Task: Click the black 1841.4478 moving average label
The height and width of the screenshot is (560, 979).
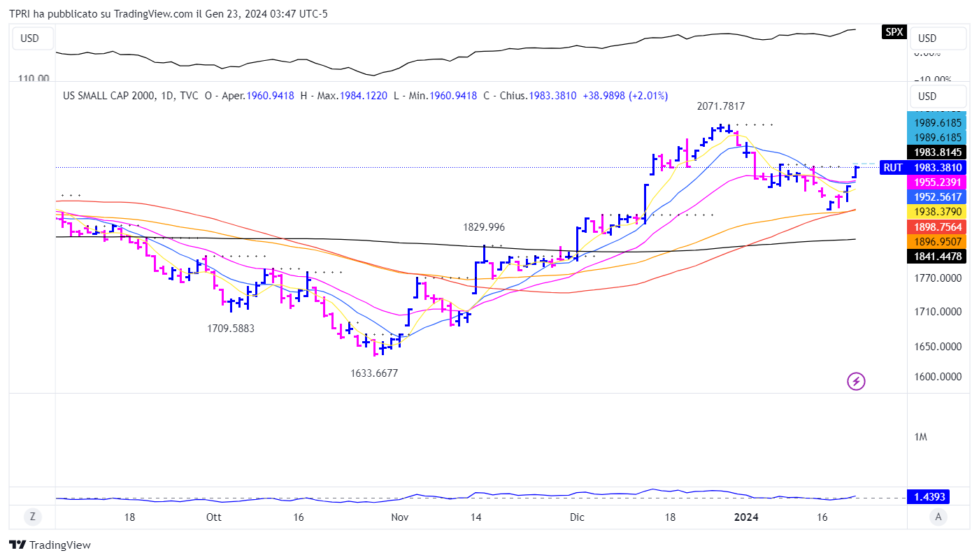Action: pos(936,257)
